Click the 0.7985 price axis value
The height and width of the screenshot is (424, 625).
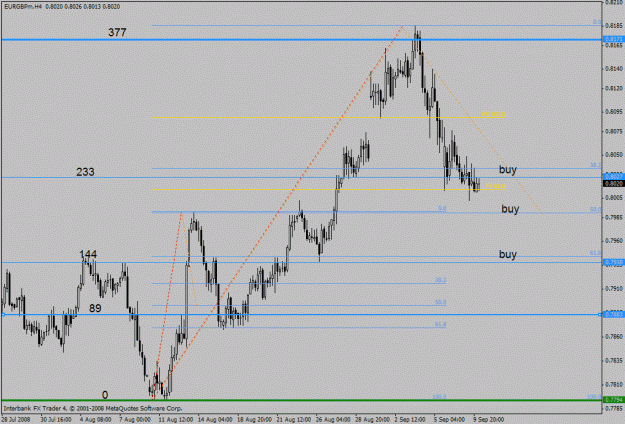click(x=614, y=217)
